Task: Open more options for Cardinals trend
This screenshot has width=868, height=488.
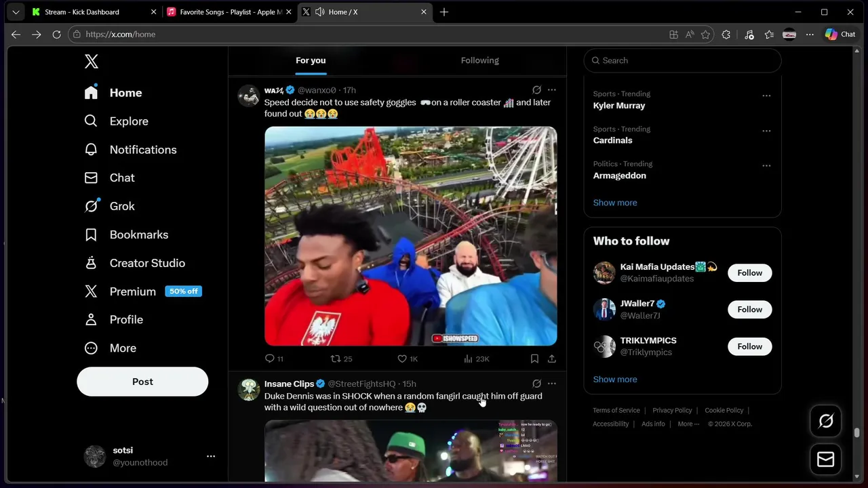Action: tap(766, 131)
